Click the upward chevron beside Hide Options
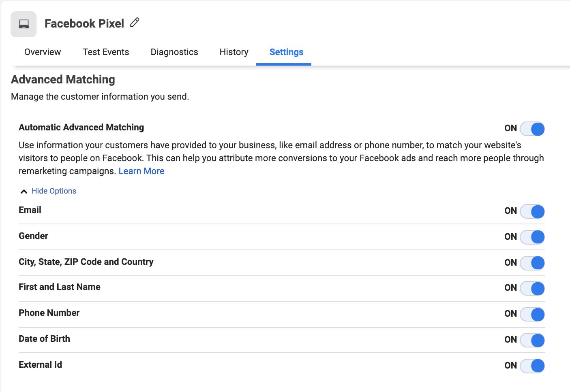The width and height of the screenshot is (570, 392). 24,192
